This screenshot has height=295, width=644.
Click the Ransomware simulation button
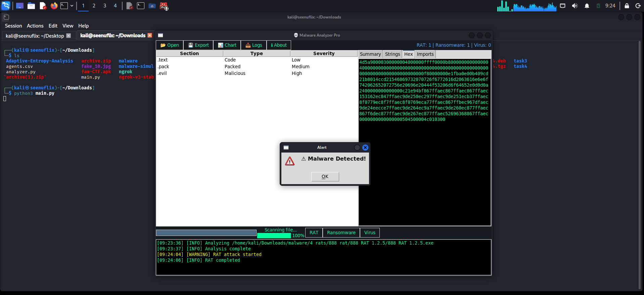(341, 233)
